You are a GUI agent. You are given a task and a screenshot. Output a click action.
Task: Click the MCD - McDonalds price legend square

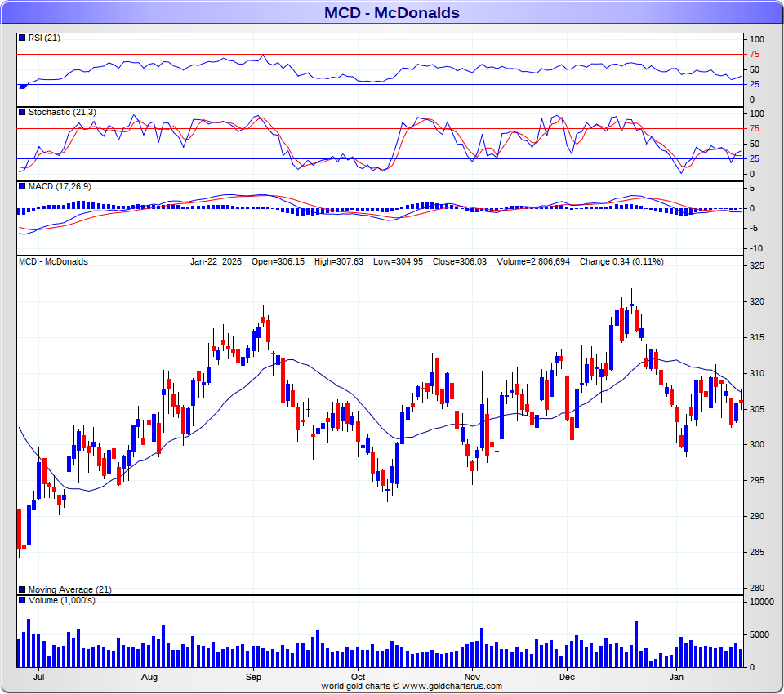[22, 262]
